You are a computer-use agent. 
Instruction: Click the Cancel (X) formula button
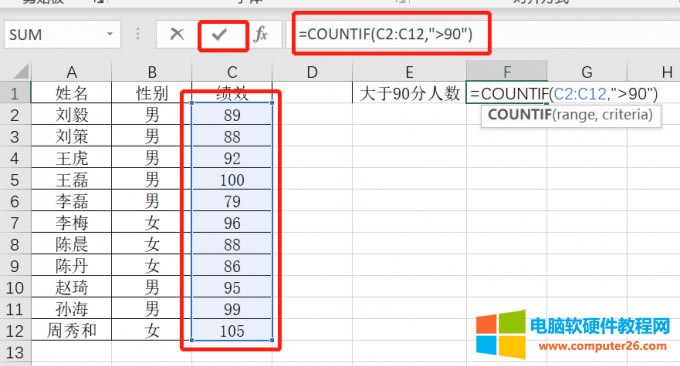(x=177, y=34)
